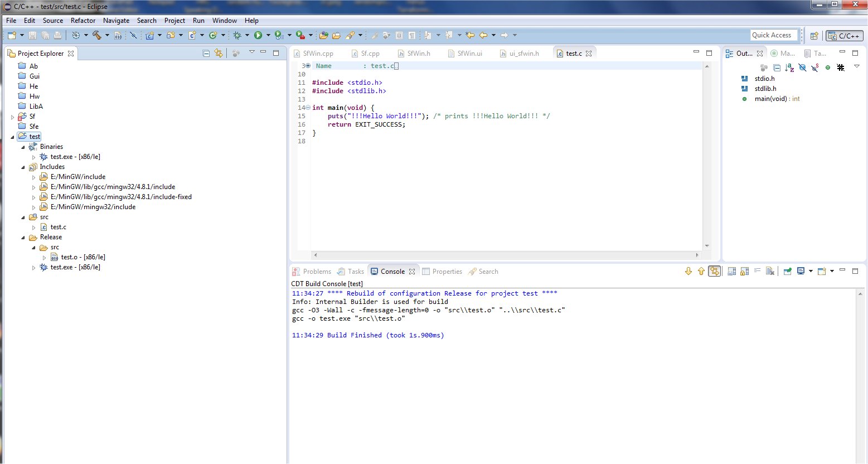Click the Build hammer icon in toolbar
Image resolution: width=868 pixels, height=464 pixels.
tap(96, 35)
